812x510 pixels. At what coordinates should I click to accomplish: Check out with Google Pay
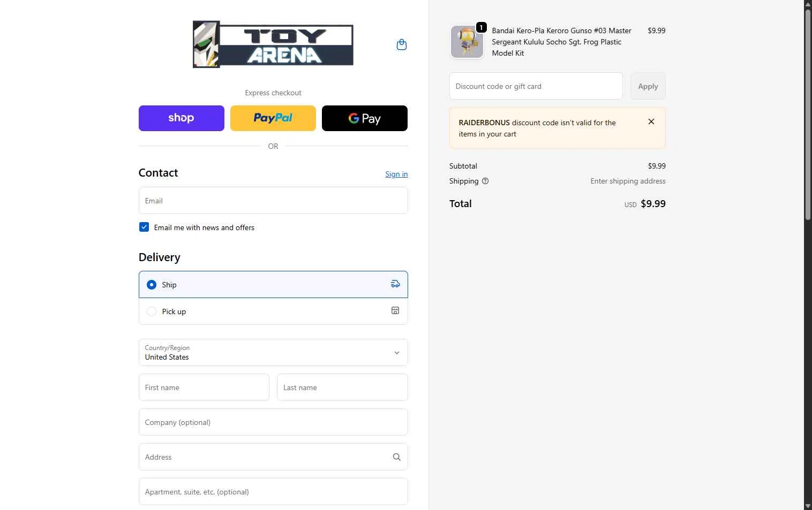point(365,118)
